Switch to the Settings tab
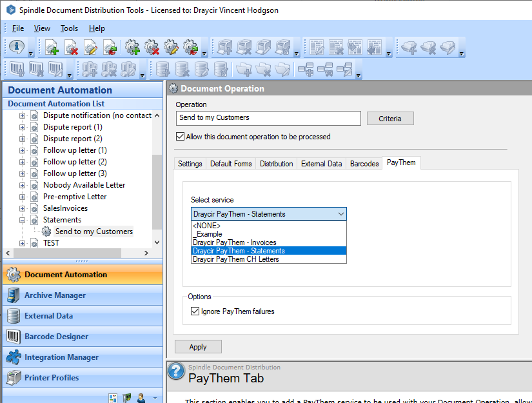532x403 pixels. (190, 164)
